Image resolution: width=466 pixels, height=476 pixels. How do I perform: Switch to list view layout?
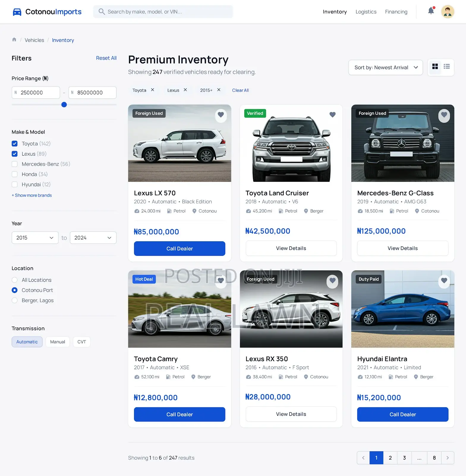point(447,67)
